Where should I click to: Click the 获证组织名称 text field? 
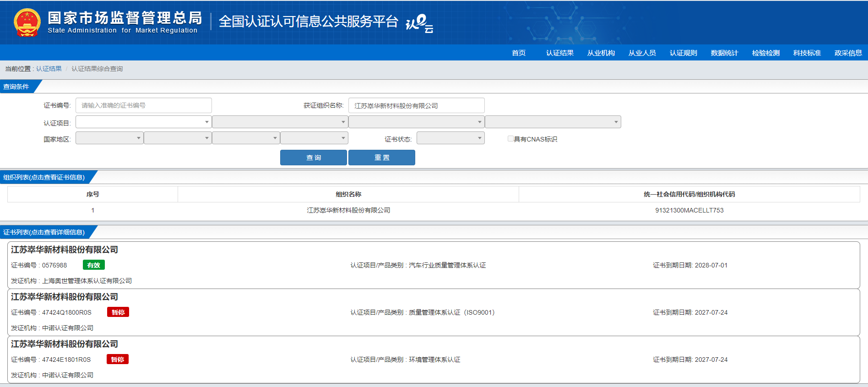coord(416,105)
